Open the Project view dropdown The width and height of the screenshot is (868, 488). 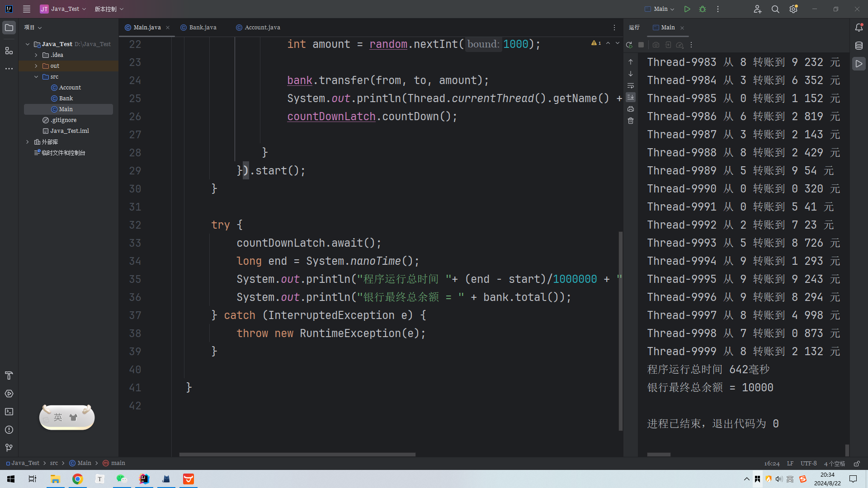pyautogui.click(x=33, y=28)
